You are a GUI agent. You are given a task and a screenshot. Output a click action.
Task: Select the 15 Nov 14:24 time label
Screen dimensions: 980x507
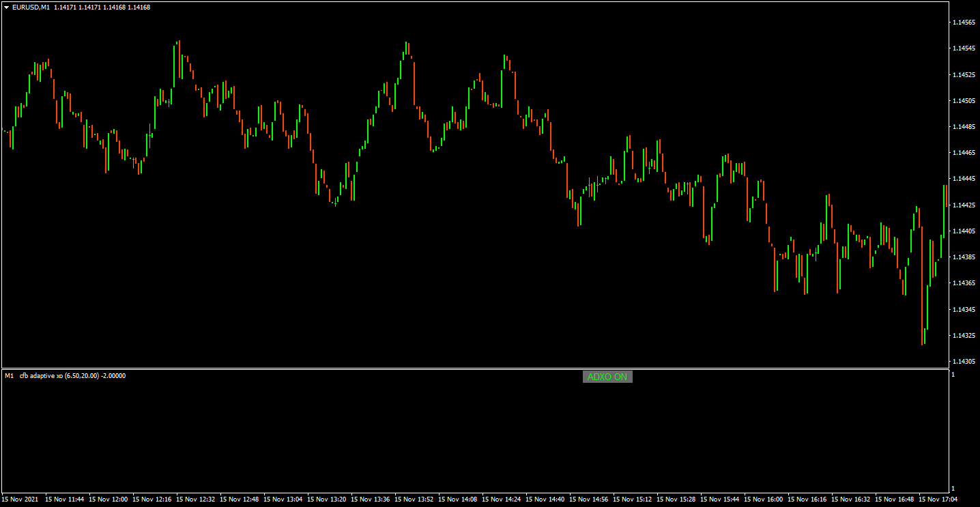(x=502, y=499)
